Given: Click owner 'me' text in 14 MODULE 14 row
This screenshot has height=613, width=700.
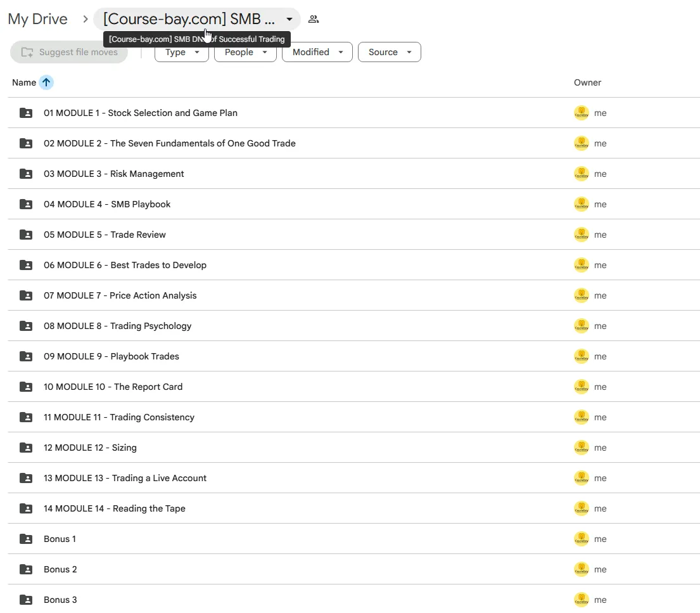Looking at the screenshot, I should tap(600, 508).
